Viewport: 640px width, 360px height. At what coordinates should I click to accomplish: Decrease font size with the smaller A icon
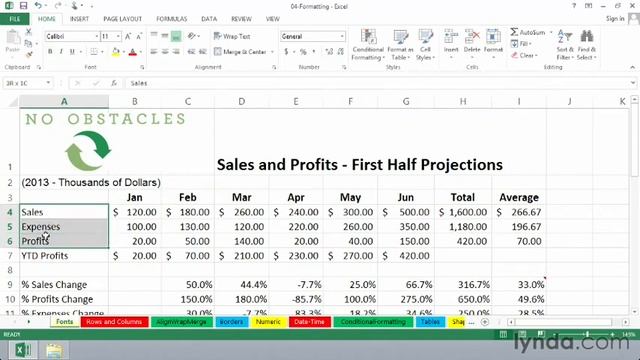point(139,36)
